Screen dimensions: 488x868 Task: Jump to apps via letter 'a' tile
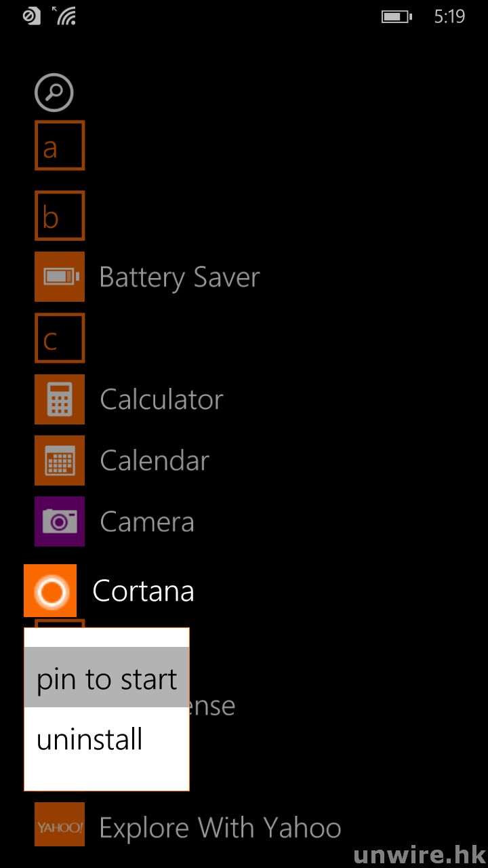pyautogui.click(x=60, y=146)
